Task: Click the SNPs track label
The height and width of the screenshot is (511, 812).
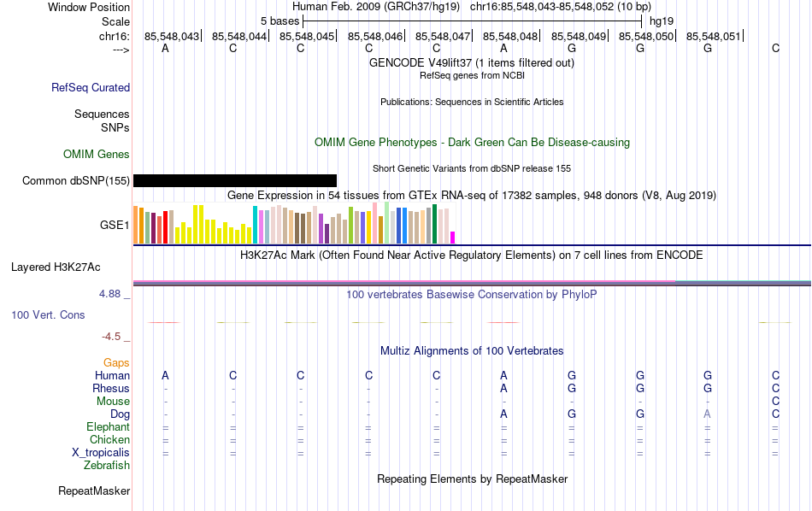Action: (115, 127)
